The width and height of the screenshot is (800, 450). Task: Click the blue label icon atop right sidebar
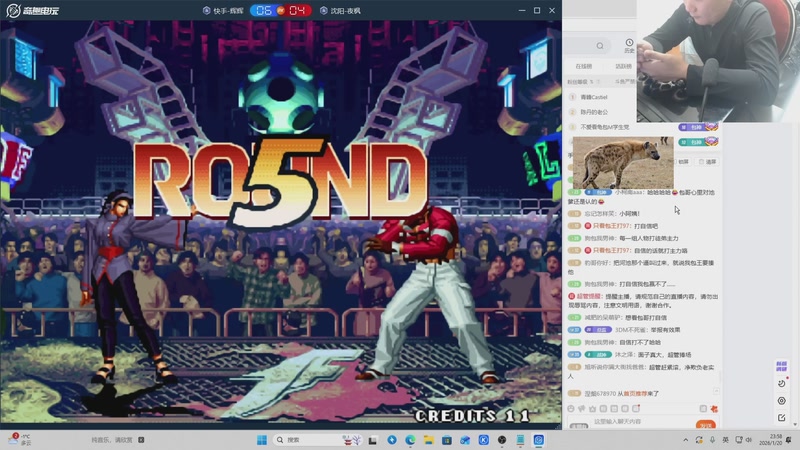781,366
